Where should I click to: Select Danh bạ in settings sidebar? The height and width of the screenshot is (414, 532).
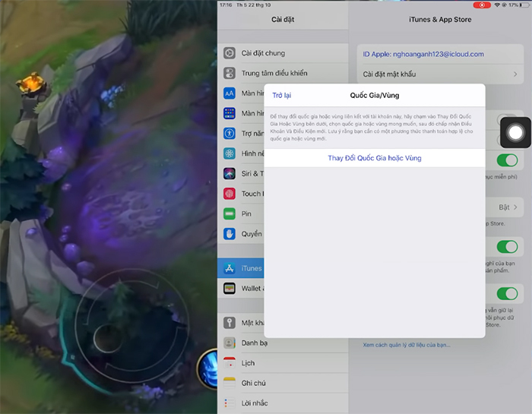coord(283,343)
